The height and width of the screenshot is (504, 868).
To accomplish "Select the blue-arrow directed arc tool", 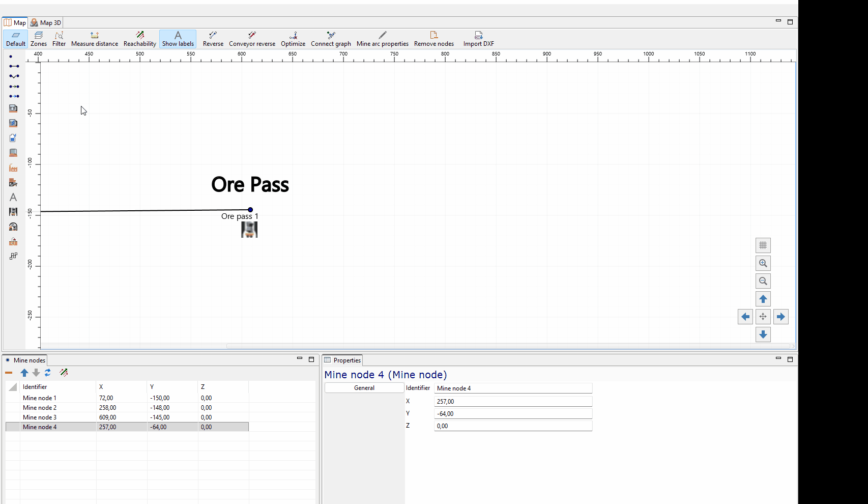I will click(14, 96).
